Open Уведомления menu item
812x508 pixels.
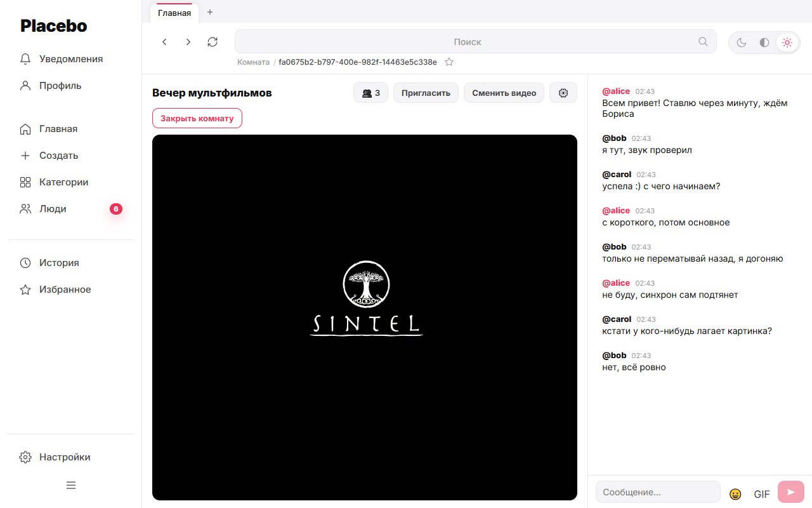71,59
